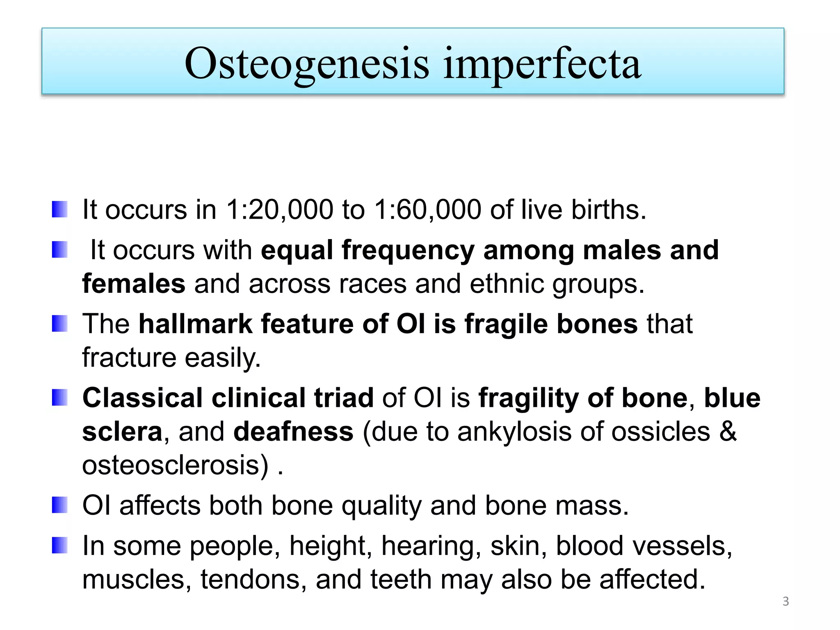The width and height of the screenshot is (840, 630).
Task: Click the line 'OI affects both bone quality and bone mass'
Action: pyautogui.click(x=356, y=506)
